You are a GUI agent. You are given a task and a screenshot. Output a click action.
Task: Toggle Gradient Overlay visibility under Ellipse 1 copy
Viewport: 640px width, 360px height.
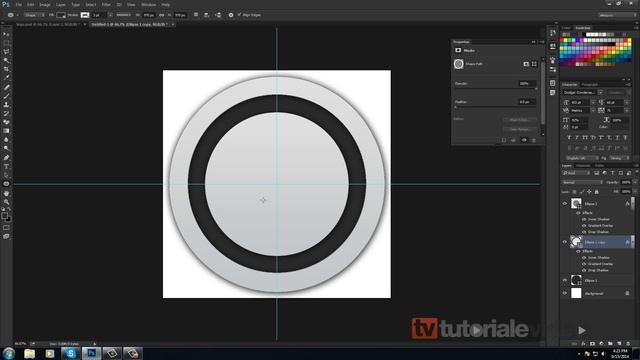pos(584,264)
